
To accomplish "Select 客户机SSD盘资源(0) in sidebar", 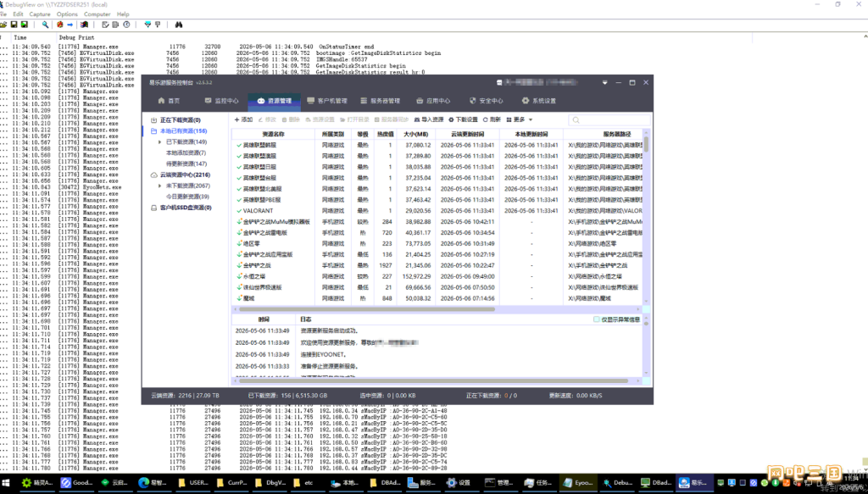I will [186, 208].
